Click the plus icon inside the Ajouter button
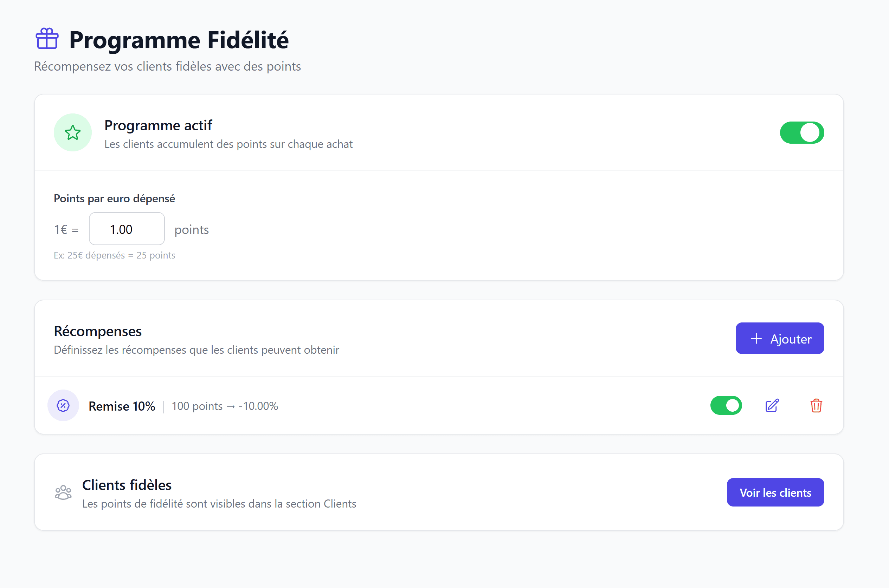Screen dimensions: 889x588 (756, 338)
